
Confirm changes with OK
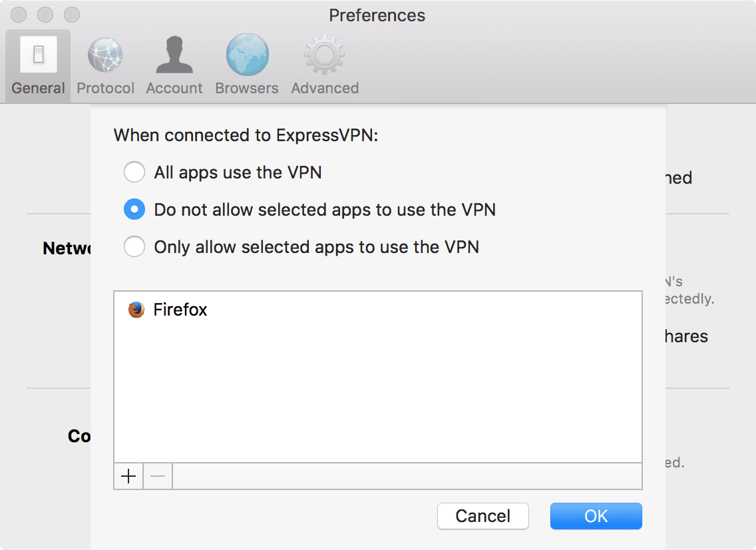[596, 515]
